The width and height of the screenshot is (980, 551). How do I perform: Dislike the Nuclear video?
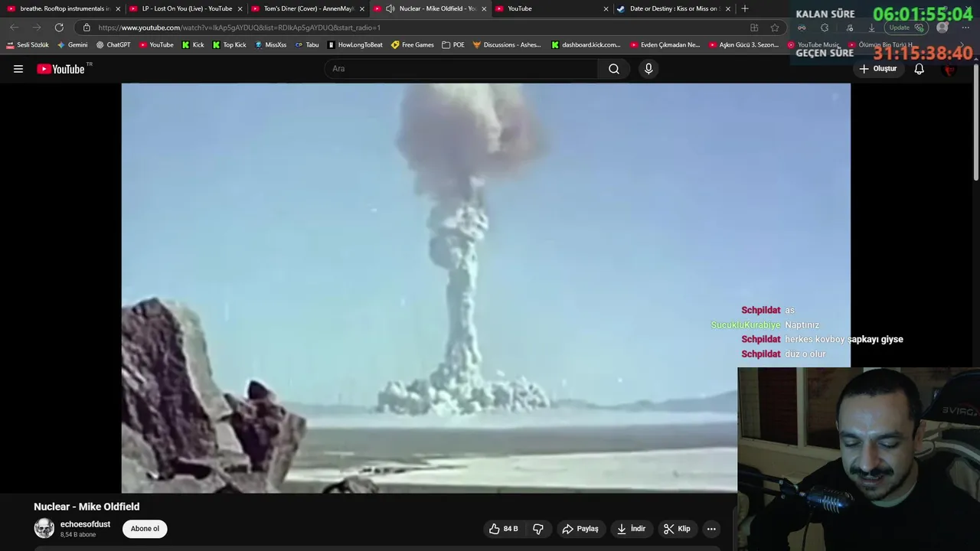[x=538, y=529]
